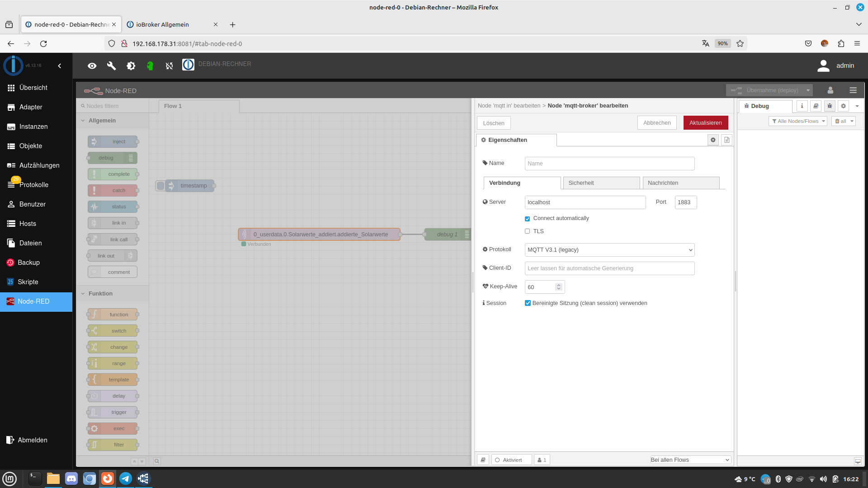Image resolution: width=868 pixels, height=488 pixels.
Task: Uncheck the clean session checkbox
Action: pos(528,303)
